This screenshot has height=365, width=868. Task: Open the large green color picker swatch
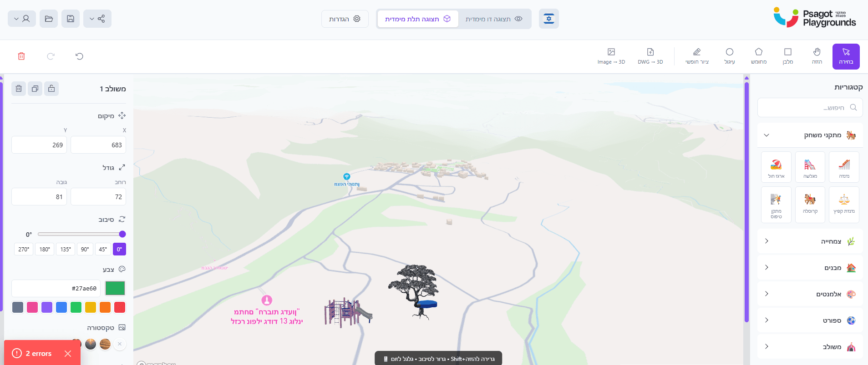(x=115, y=288)
